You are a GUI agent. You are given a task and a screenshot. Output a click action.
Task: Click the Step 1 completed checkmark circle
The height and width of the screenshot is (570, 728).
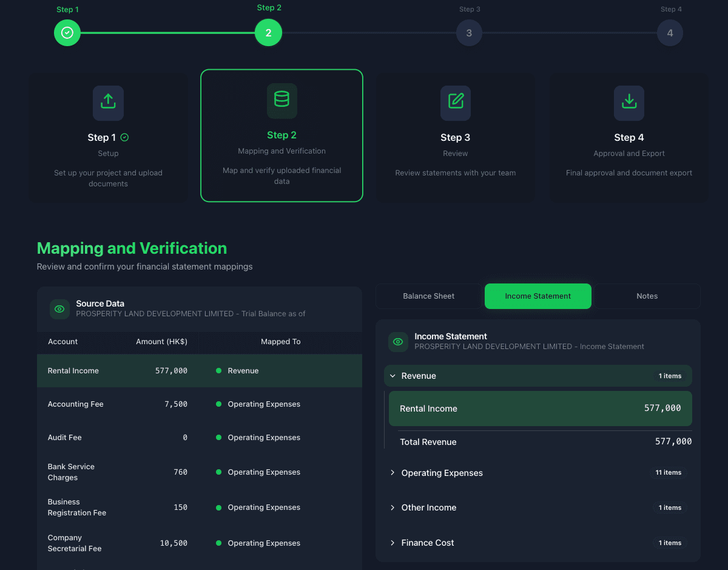(x=67, y=33)
